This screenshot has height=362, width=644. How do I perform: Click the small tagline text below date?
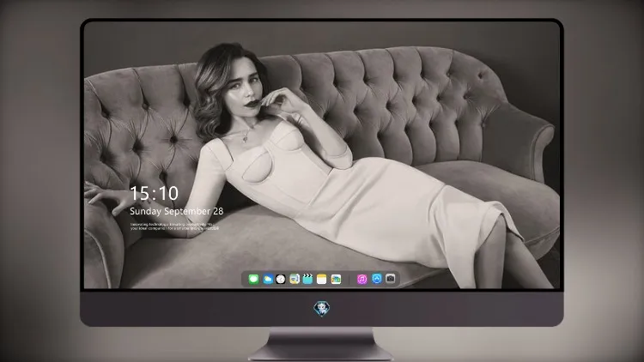[174, 226]
